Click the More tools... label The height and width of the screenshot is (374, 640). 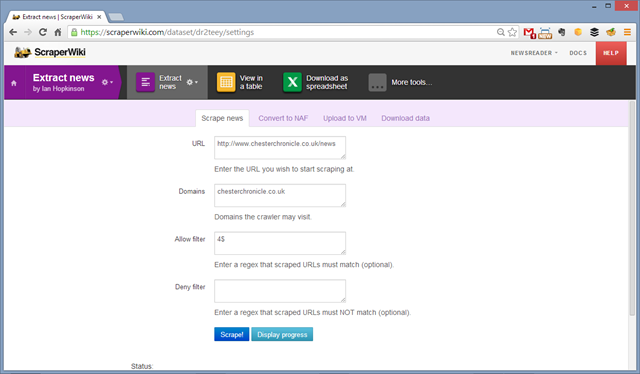[411, 82]
